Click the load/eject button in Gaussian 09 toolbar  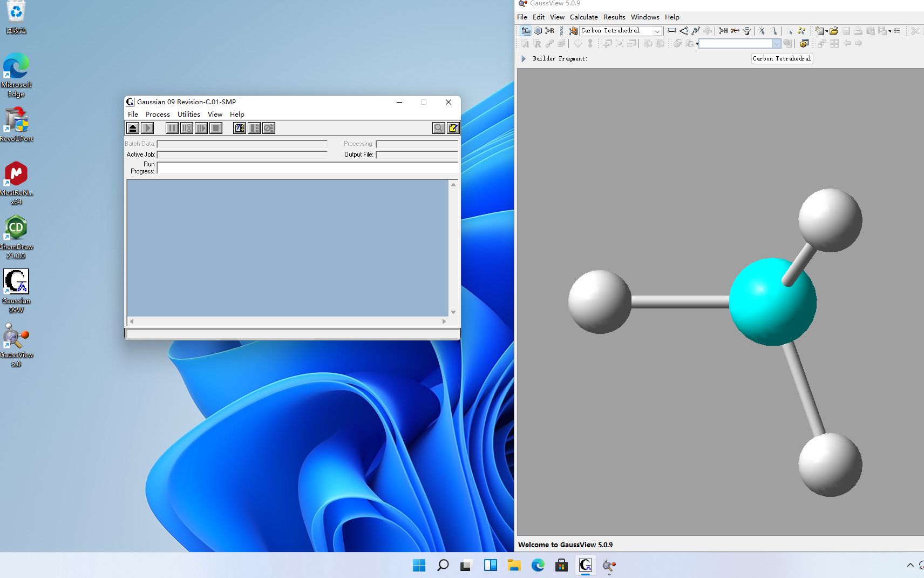[132, 128]
